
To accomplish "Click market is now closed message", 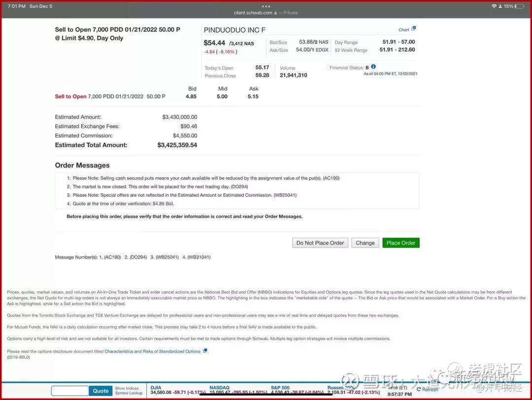I will pos(160,187).
